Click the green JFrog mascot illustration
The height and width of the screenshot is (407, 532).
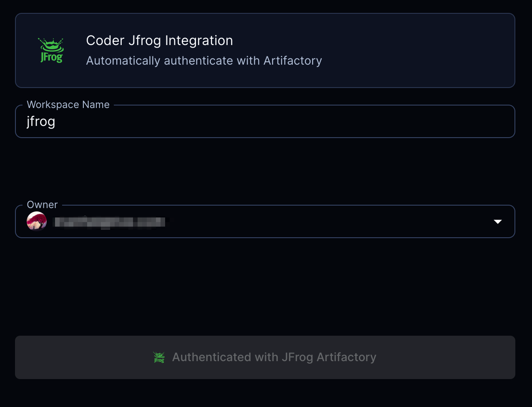pyautogui.click(x=51, y=50)
